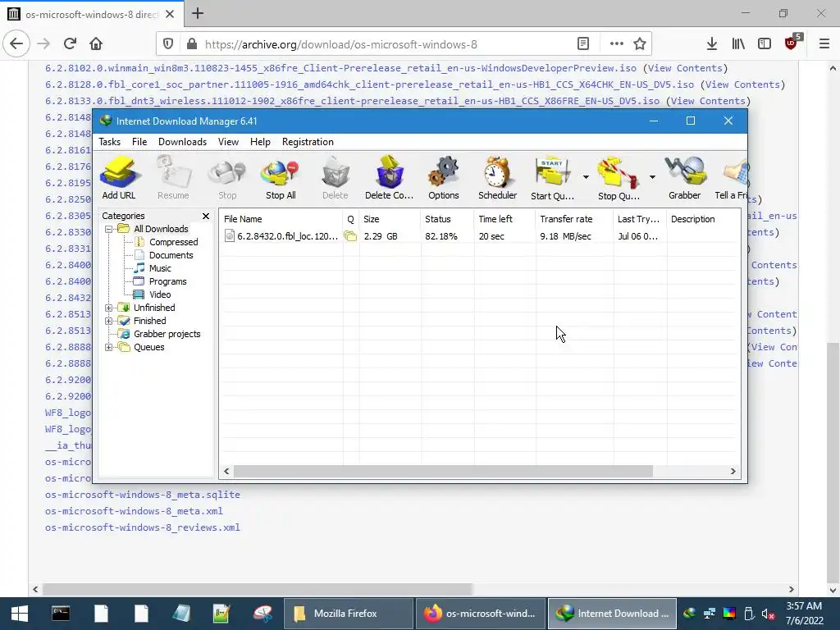The image size is (840, 630).
Task: Click the Stop All toolbar icon
Action: point(281,178)
